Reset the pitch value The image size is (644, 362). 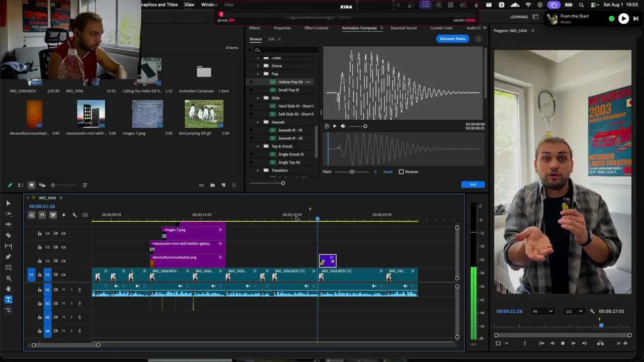[388, 172]
